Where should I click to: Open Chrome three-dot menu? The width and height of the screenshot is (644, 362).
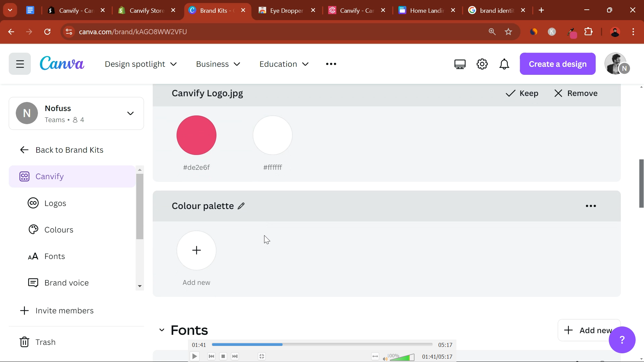pyautogui.click(x=633, y=32)
